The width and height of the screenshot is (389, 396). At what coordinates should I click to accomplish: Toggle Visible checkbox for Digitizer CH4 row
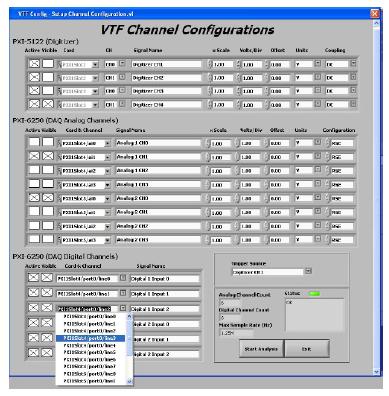click(x=48, y=104)
